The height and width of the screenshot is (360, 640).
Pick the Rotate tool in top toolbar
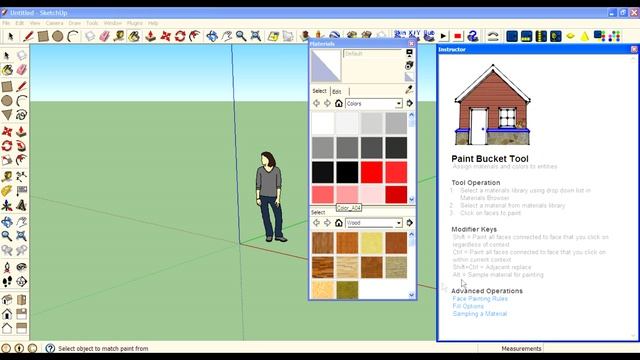[180, 36]
